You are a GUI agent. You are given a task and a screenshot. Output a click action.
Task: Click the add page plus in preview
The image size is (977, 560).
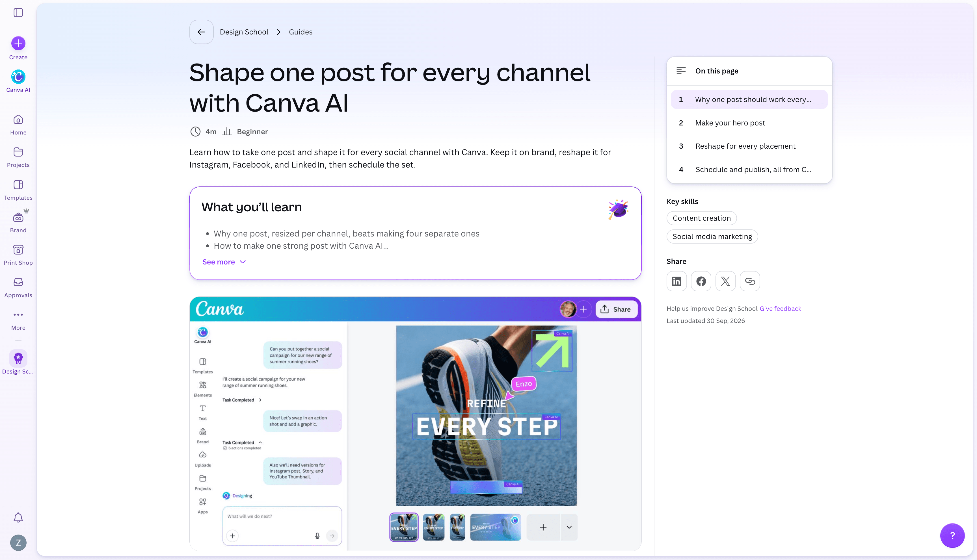point(543,527)
